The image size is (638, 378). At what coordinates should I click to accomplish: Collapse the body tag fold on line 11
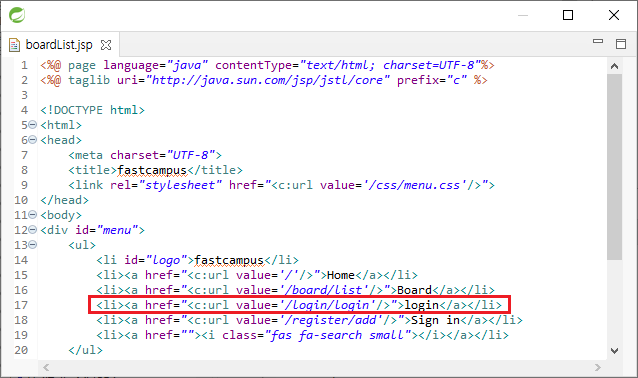[33, 214]
